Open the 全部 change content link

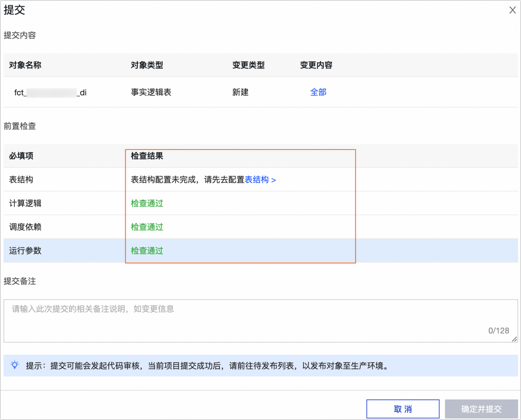point(318,92)
